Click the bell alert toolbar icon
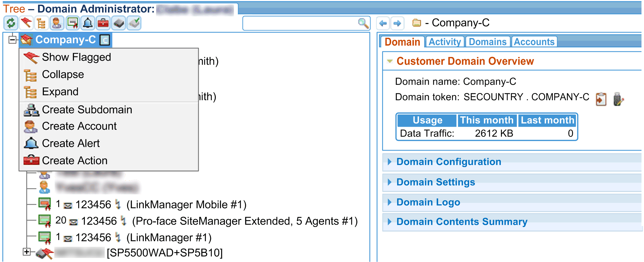 tap(88, 23)
